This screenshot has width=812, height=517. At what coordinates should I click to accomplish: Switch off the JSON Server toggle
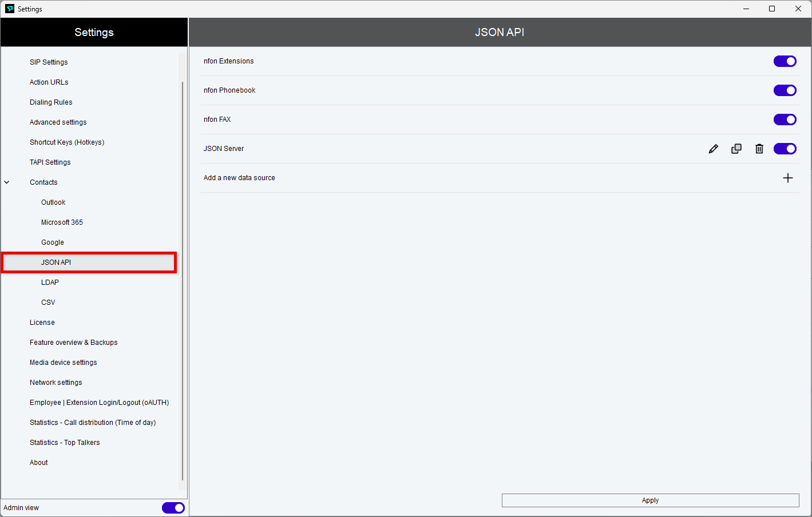[x=785, y=149]
